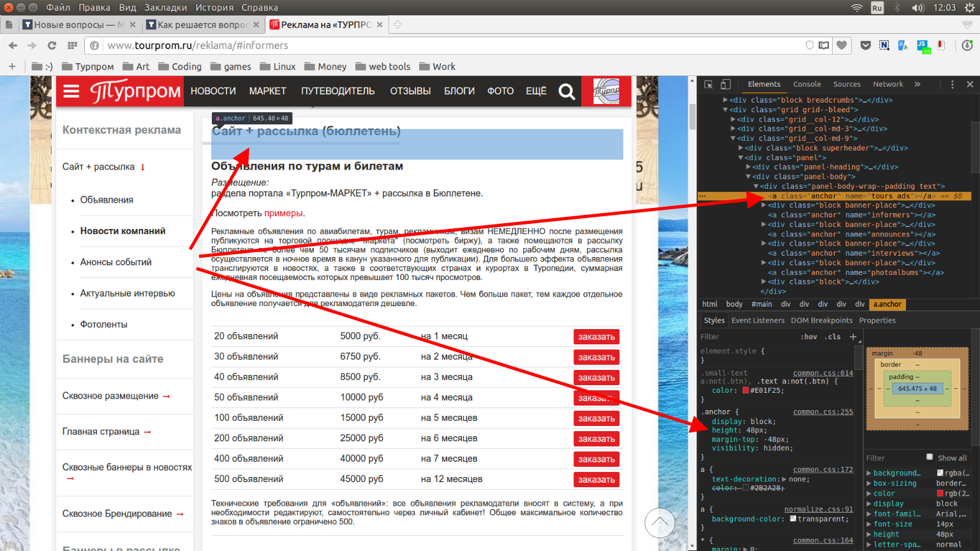Toggle the :hov element state button
This screenshot has width=980, height=551.
809,337
